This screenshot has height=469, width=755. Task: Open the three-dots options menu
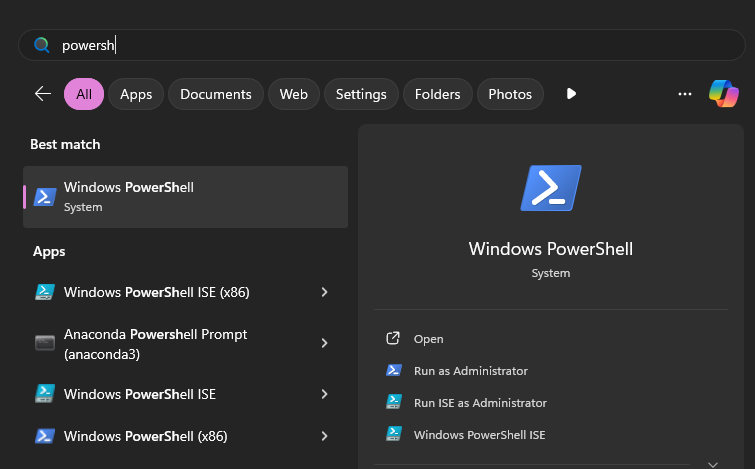tap(685, 94)
